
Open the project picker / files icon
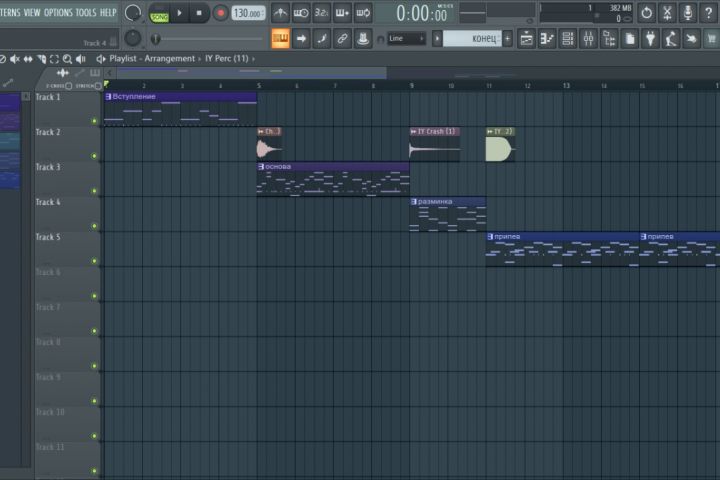click(x=630, y=39)
